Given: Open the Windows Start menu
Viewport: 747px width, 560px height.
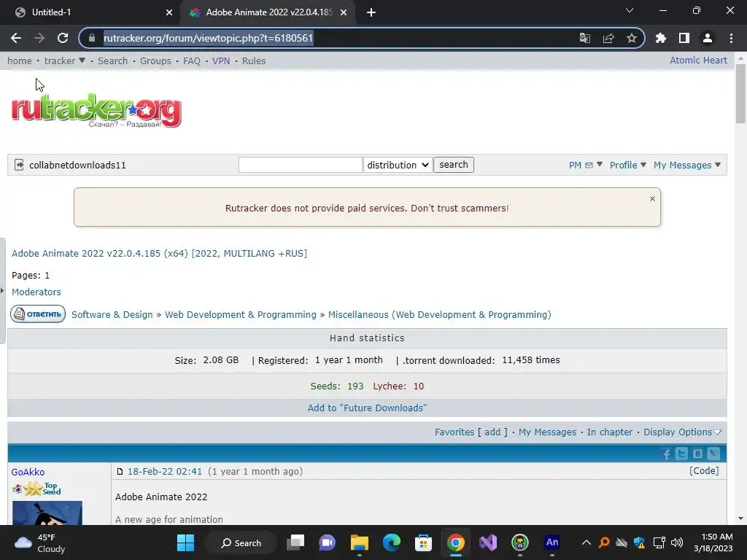Looking at the screenshot, I should pyautogui.click(x=185, y=542).
